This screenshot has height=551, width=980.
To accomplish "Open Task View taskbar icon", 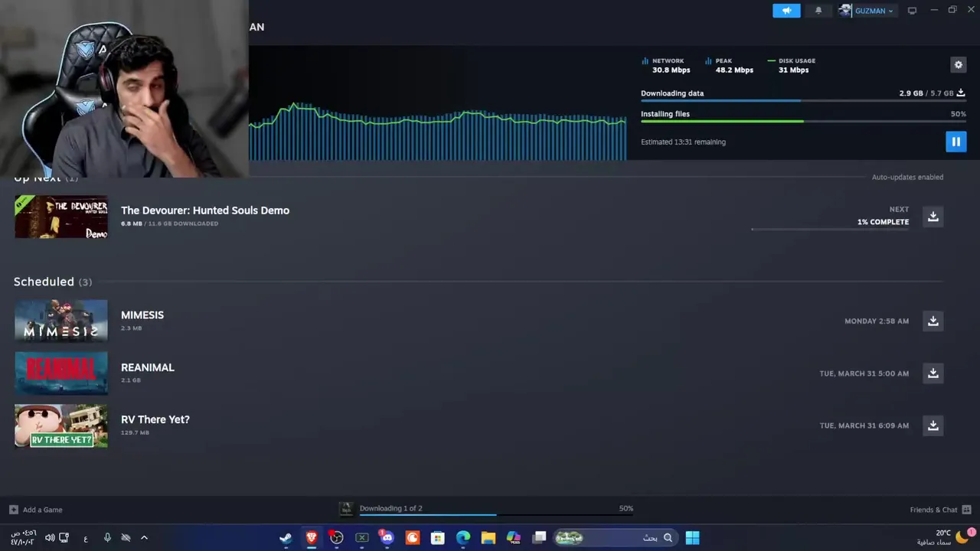I will click(x=540, y=537).
